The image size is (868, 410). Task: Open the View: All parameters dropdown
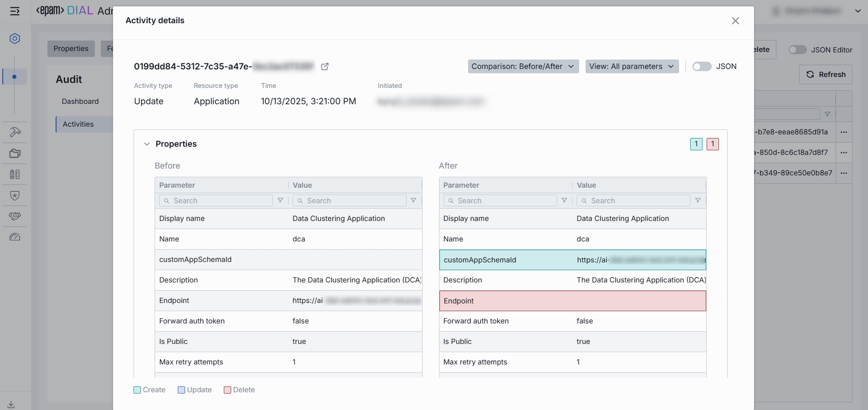(631, 67)
